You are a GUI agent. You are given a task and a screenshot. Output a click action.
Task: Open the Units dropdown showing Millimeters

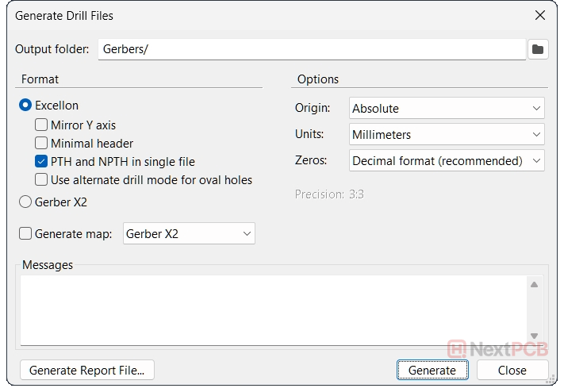click(447, 135)
